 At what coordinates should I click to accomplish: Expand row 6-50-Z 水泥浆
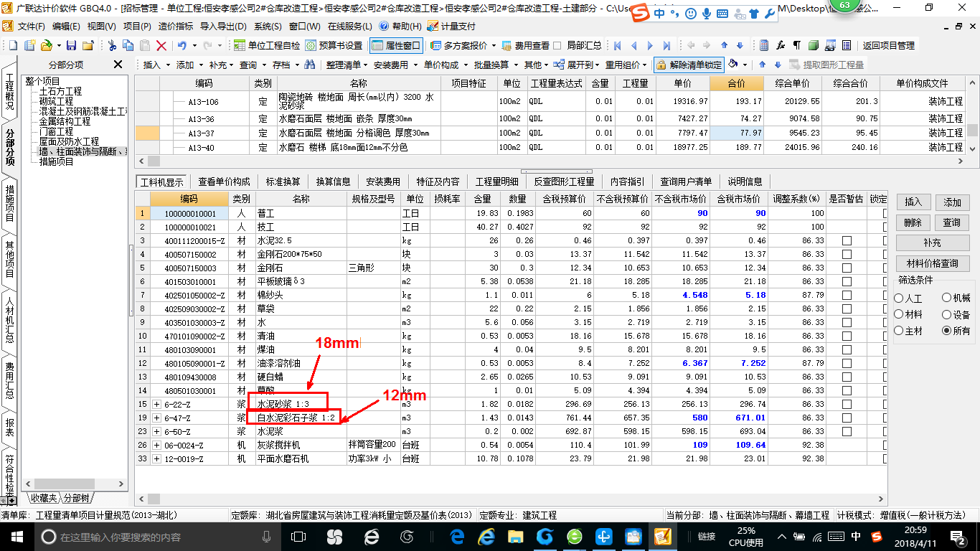156,431
